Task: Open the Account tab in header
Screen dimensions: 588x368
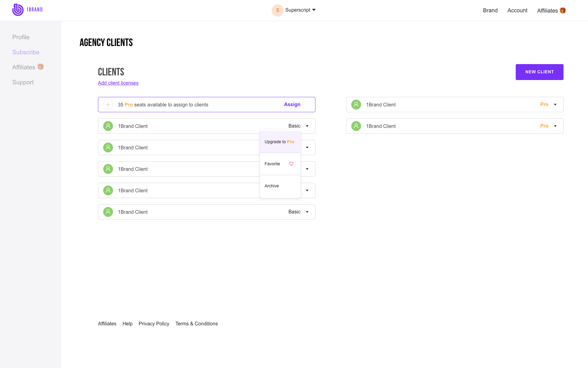Action: pos(517,10)
